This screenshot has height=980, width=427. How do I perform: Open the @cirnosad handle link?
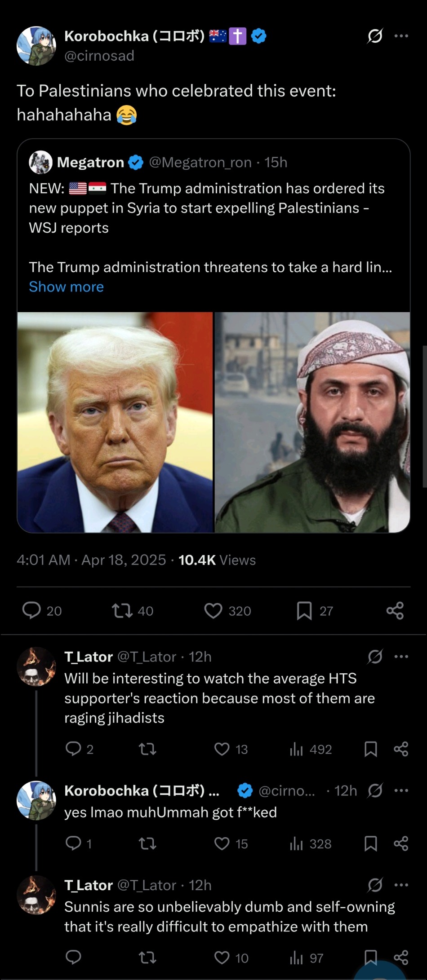(99, 56)
